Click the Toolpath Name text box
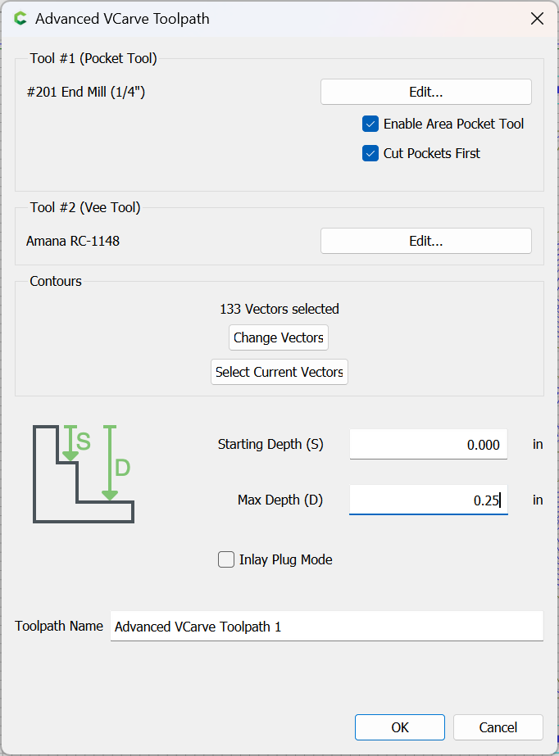Viewport: 559px width, 756px height. coord(326,627)
